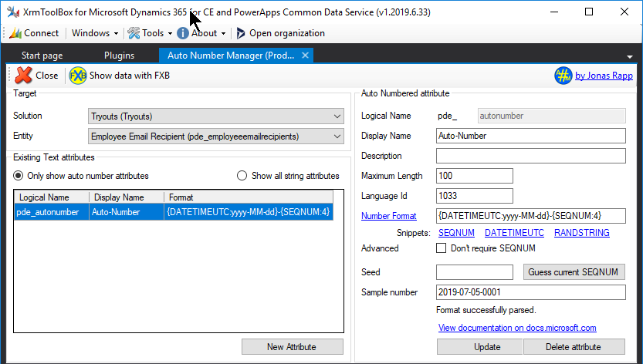This screenshot has height=364, width=643.
Task: Click the Seed input field
Action: pyautogui.click(x=475, y=272)
